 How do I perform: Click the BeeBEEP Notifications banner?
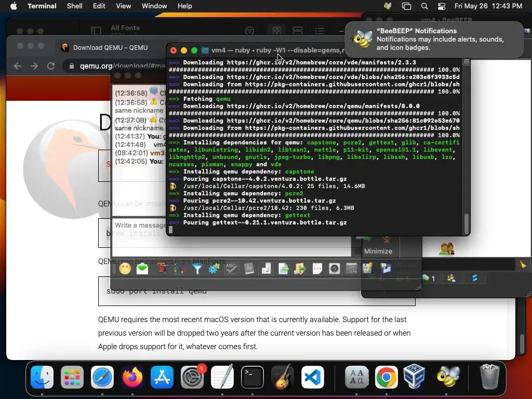[434, 39]
